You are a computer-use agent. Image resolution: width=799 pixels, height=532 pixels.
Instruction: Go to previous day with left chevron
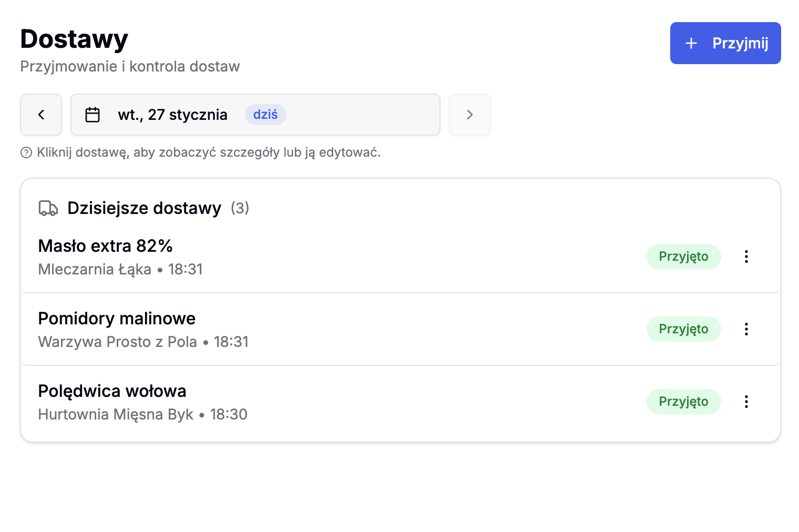click(41, 115)
